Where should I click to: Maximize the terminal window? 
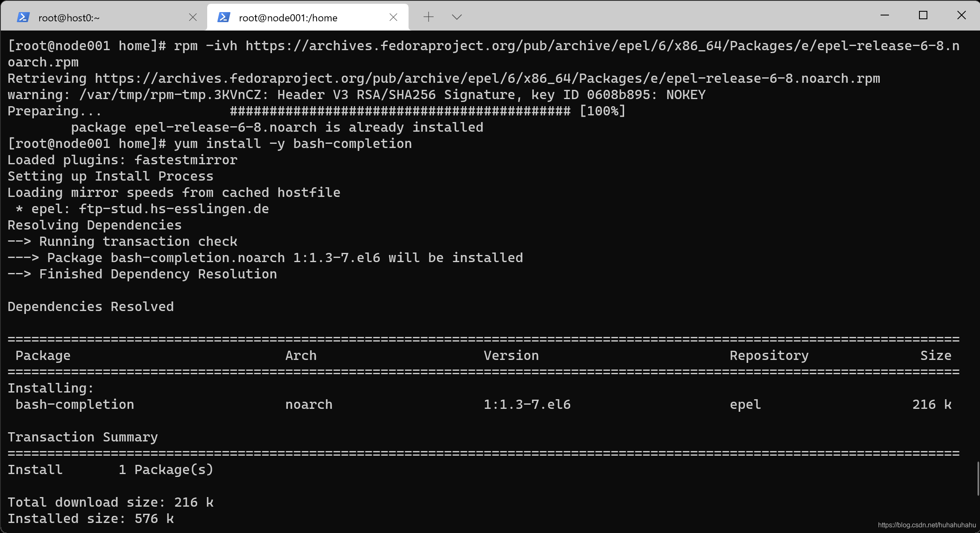(923, 15)
